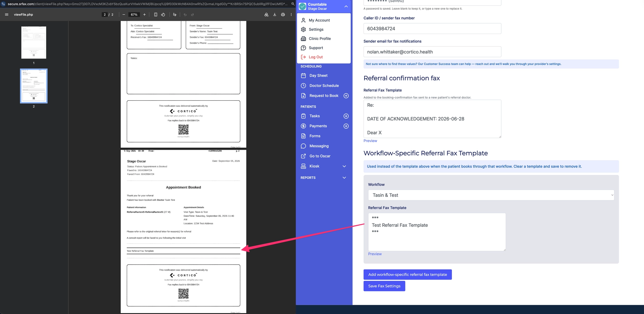Open site information icon in address bar
Image resolution: width=644 pixels, height=314 pixels.
(x=3, y=4)
